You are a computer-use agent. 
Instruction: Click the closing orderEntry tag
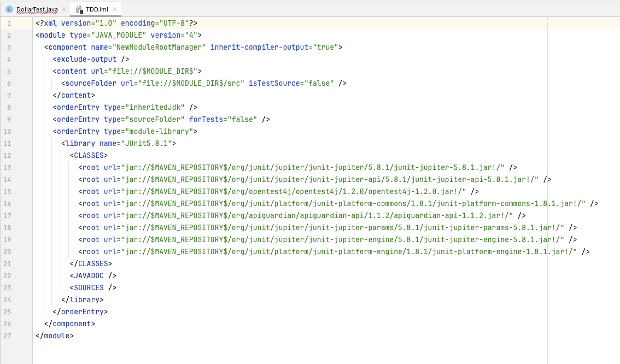click(x=80, y=312)
